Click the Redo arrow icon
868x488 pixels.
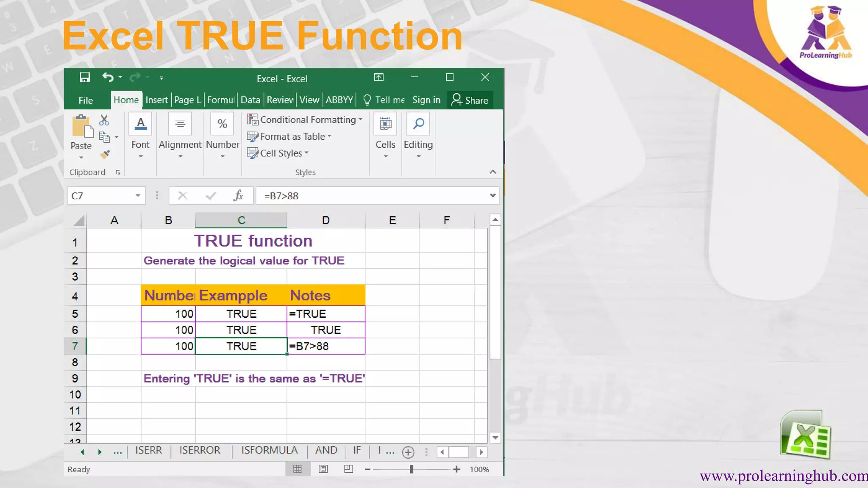(135, 77)
